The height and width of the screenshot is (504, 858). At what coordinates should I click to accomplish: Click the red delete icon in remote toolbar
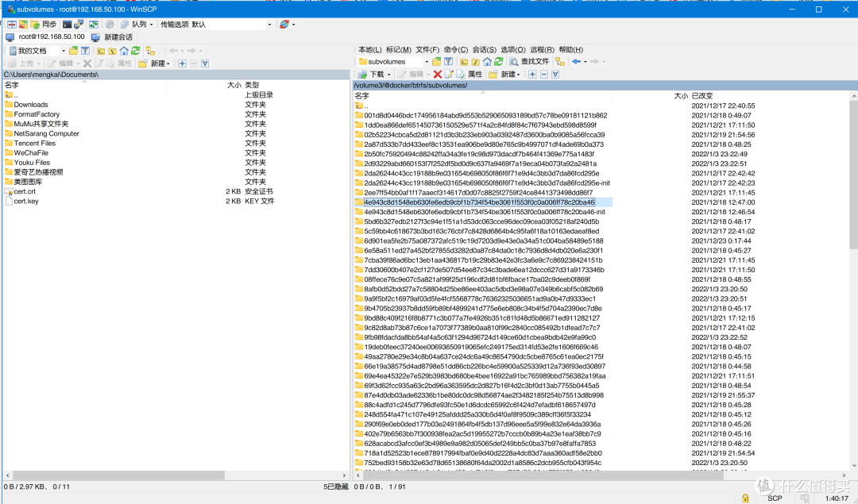(x=437, y=74)
